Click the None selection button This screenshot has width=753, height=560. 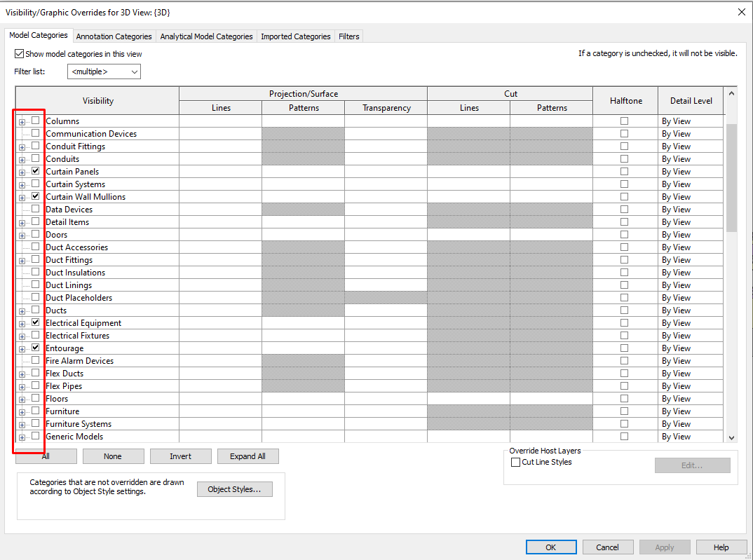[x=113, y=456]
